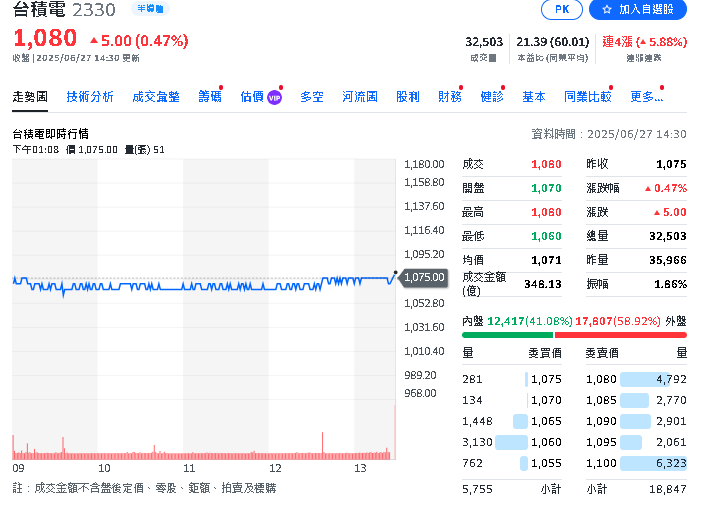This screenshot has width=706, height=506.
Task: Click the red 外盤 portion of ratio bar
Action: 621,335
